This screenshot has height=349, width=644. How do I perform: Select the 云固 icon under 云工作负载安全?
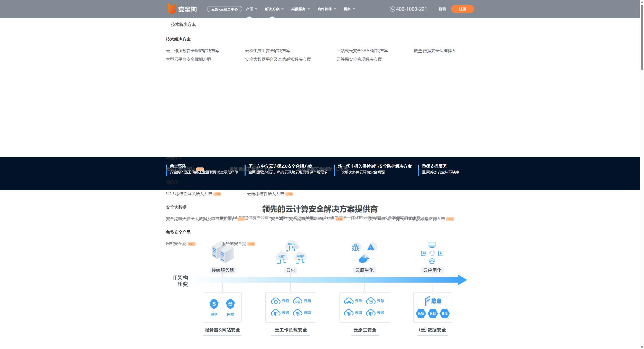point(297,313)
